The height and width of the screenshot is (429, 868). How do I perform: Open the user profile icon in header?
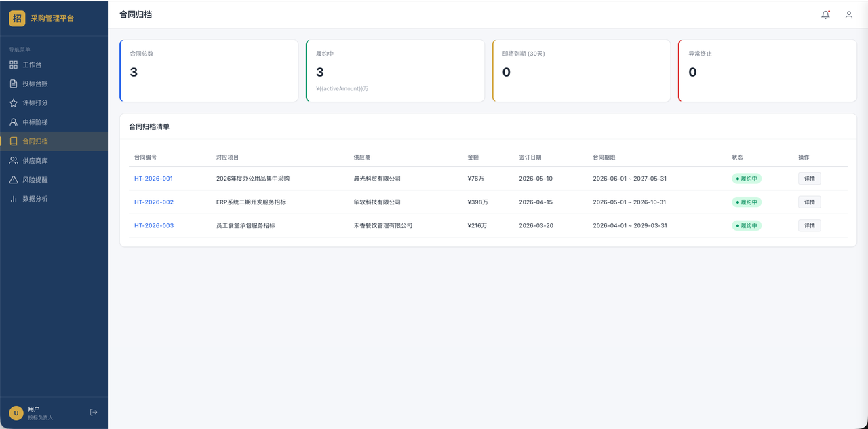(x=848, y=14)
